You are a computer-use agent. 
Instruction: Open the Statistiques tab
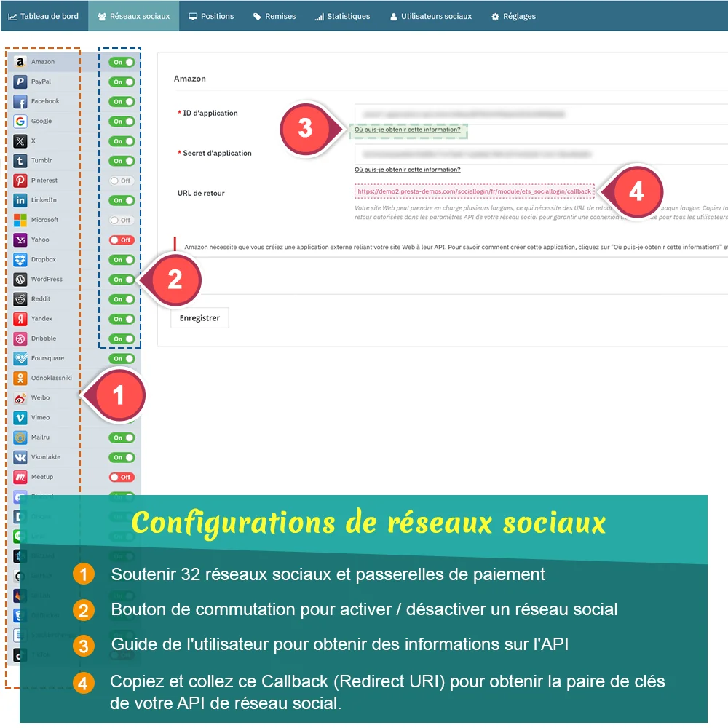point(343,16)
